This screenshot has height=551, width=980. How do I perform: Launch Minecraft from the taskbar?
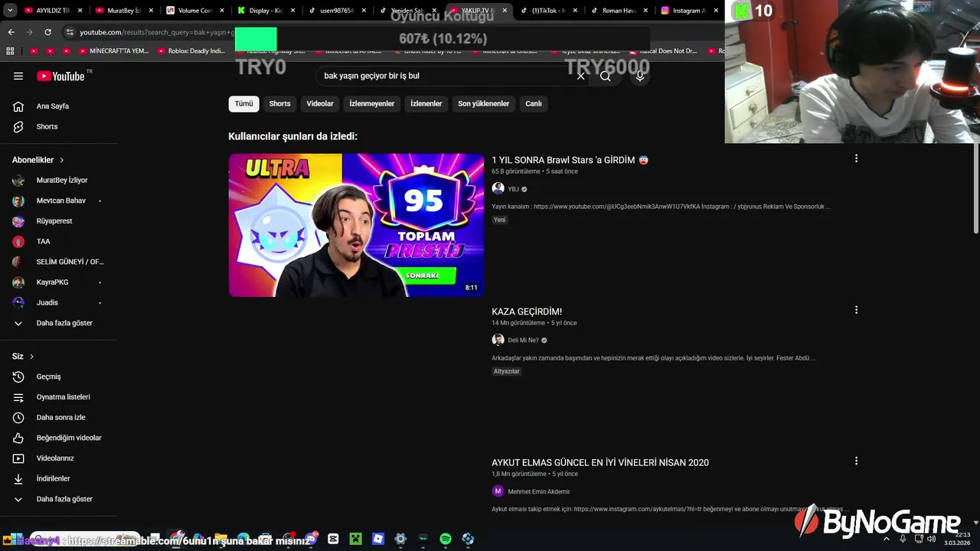[x=355, y=539]
